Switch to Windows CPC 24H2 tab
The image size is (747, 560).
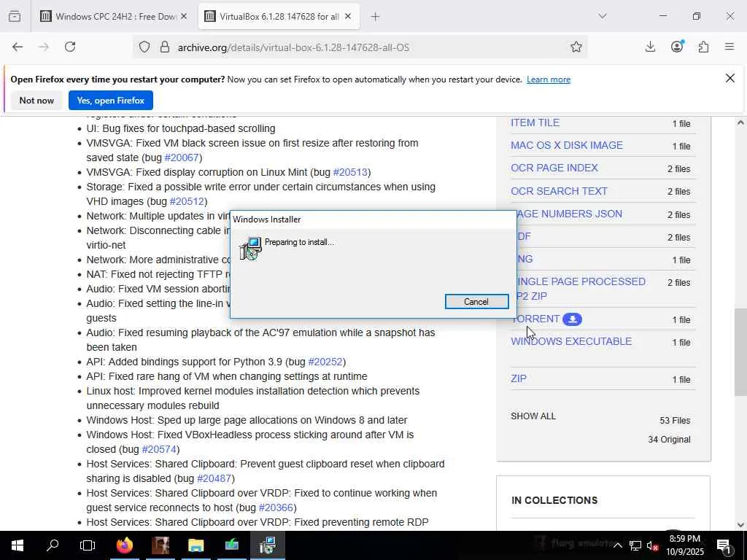click(x=115, y=16)
